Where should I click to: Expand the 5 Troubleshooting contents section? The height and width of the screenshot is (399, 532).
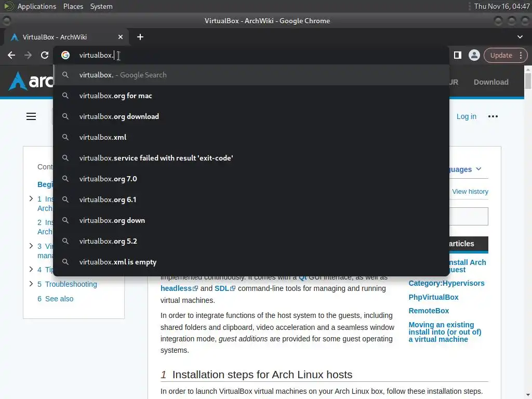tap(31, 284)
